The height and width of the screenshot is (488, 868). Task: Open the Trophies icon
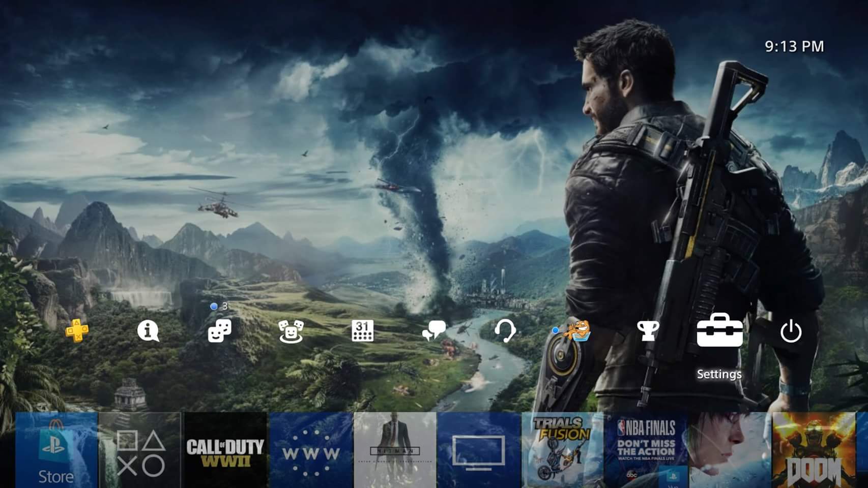(648, 331)
